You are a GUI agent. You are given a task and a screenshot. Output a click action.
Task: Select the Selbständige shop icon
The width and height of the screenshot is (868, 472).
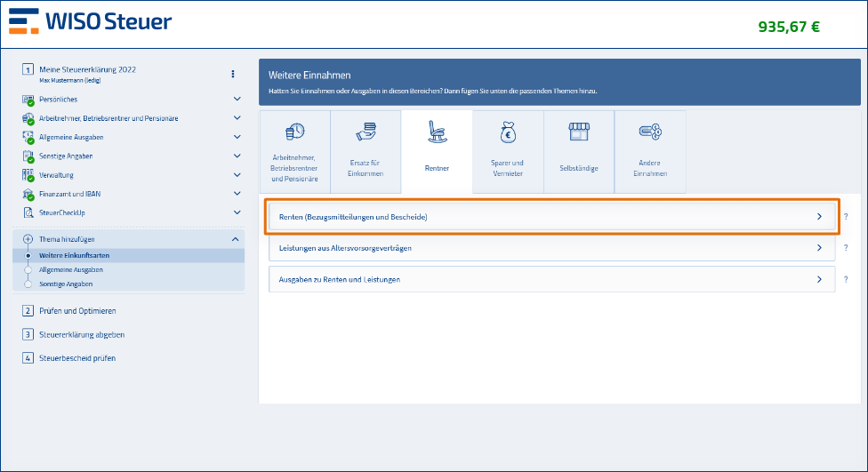tap(579, 133)
